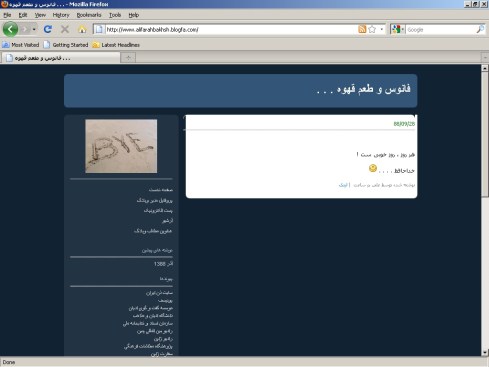The image size is (489, 367).
Task: Click the Done status bar text
Action: coord(9,362)
